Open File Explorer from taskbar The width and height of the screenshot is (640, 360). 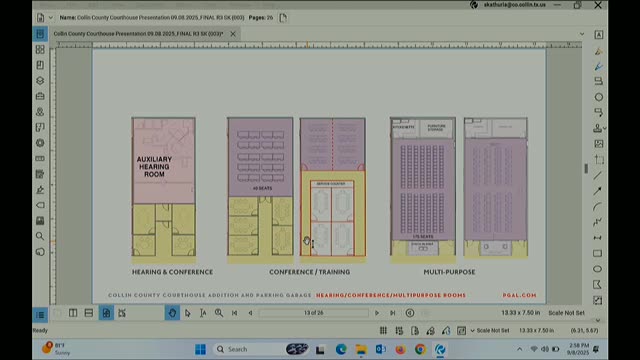coord(361,349)
